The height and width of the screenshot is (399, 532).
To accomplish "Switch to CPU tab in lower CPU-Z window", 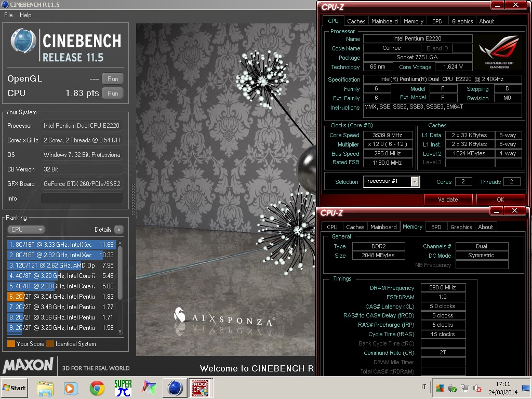I will tap(332, 227).
